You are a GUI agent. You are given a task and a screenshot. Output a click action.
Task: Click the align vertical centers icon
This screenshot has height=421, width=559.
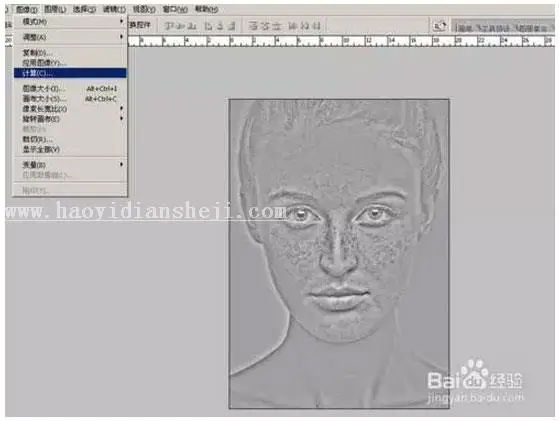click(181, 26)
